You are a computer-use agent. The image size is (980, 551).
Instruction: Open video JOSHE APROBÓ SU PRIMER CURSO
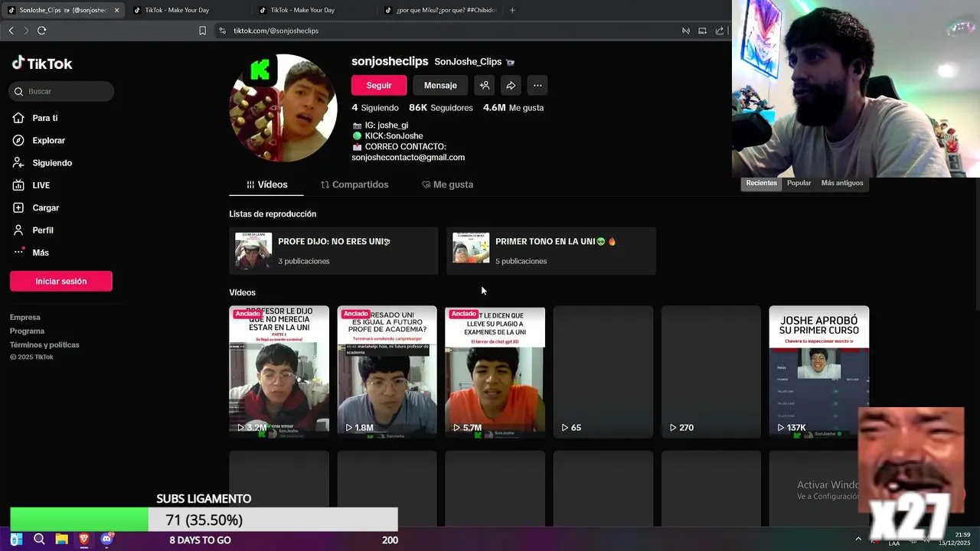pos(819,372)
